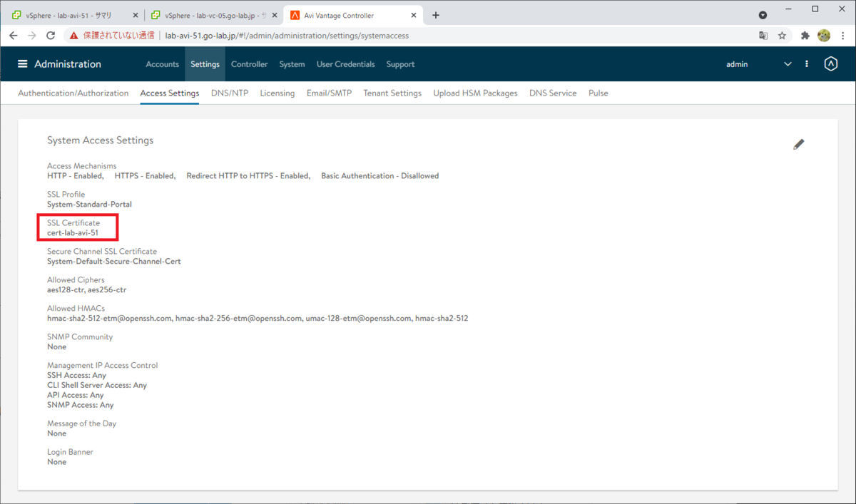Open the Upload HSM Packages tab
Viewport: 856px width, 504px height.
click(x=475, y=93)
